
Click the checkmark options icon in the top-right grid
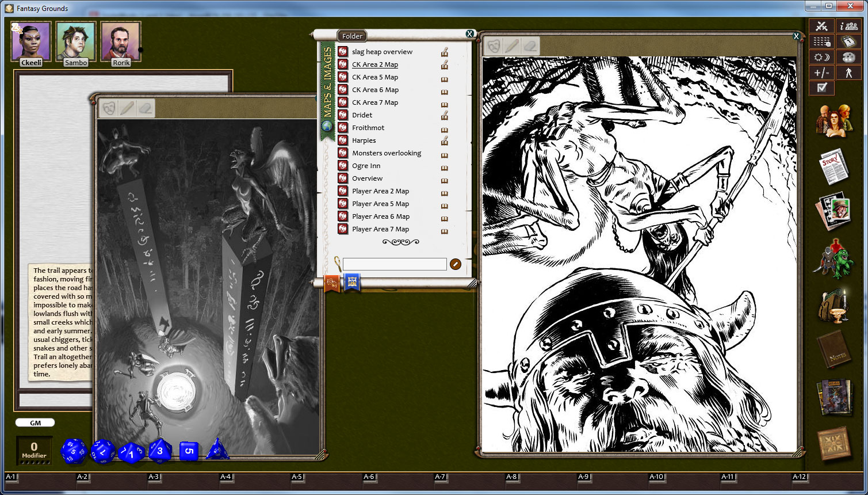pyautogui.click(x=822, y=87)
